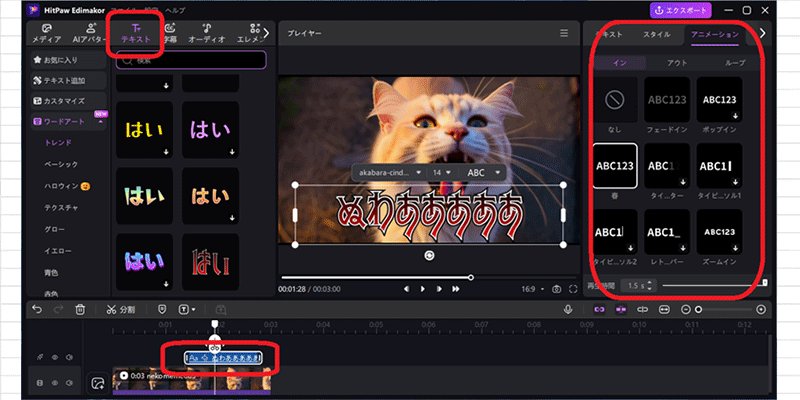Expand more top category tabs with chevron
800x400 pixels.
click(266, 33)
